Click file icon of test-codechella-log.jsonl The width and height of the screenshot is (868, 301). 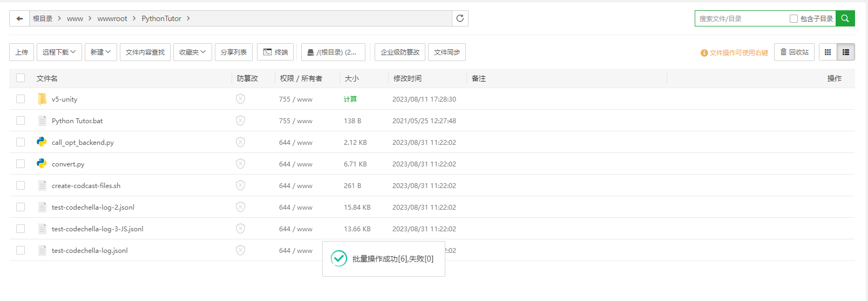coord(42,250)
